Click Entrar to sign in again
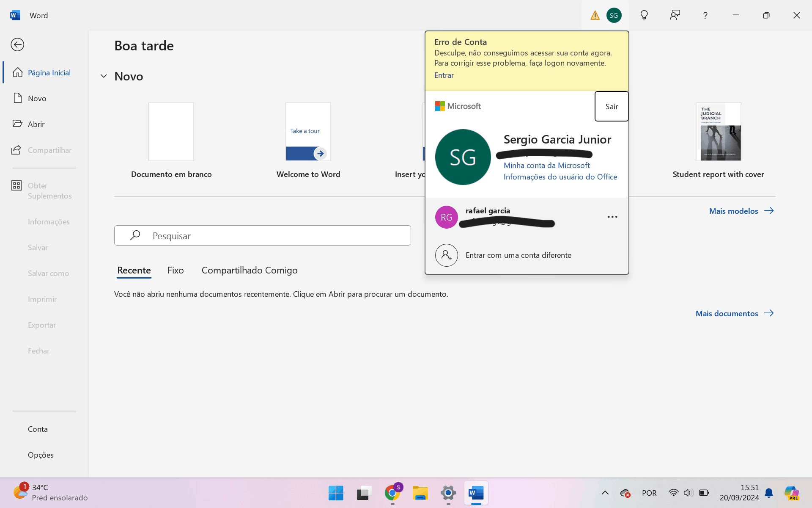The width and height of the screenshot is (812, 508). click(444, 75)
